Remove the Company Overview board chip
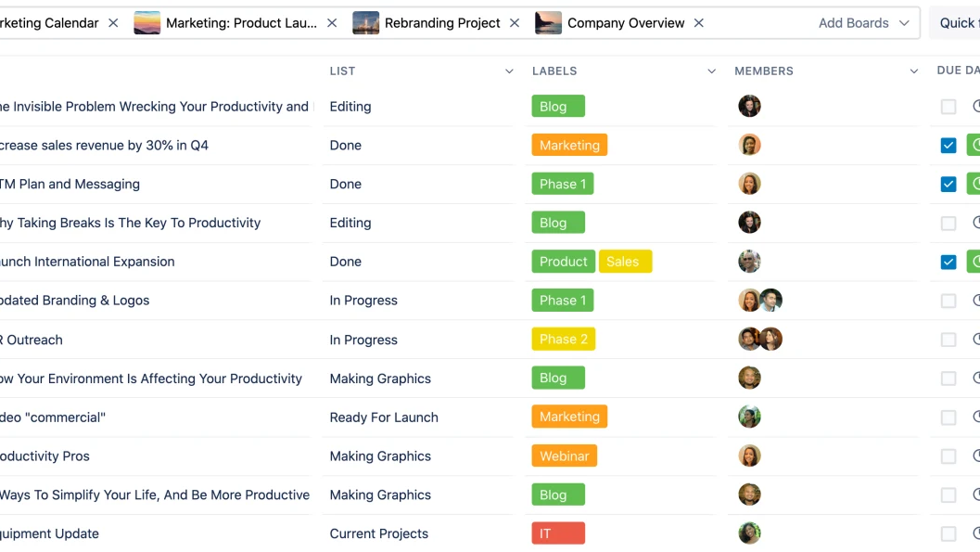980x552 pixels. tap(699, 23)
